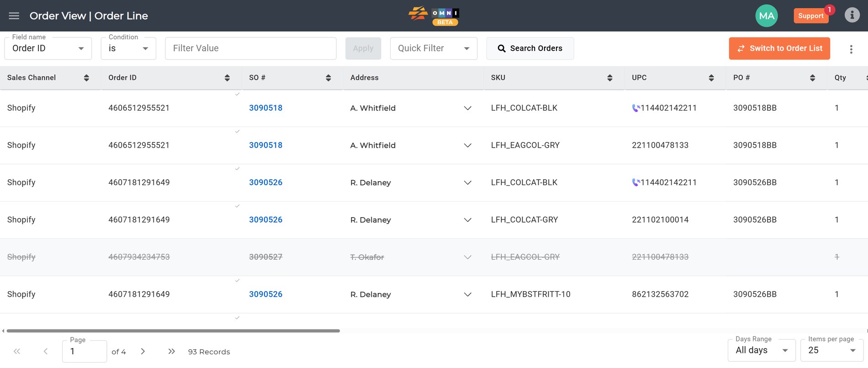This screenshot has width=868, height=368.
Task: Go to the previous page
Action: (45, 352)
